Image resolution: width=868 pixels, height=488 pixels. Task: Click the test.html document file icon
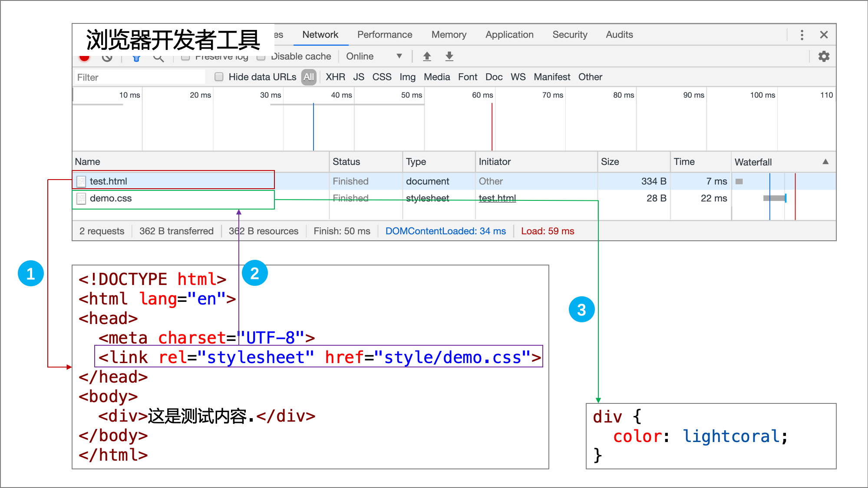pyautogui.click(x=81, y=181)
